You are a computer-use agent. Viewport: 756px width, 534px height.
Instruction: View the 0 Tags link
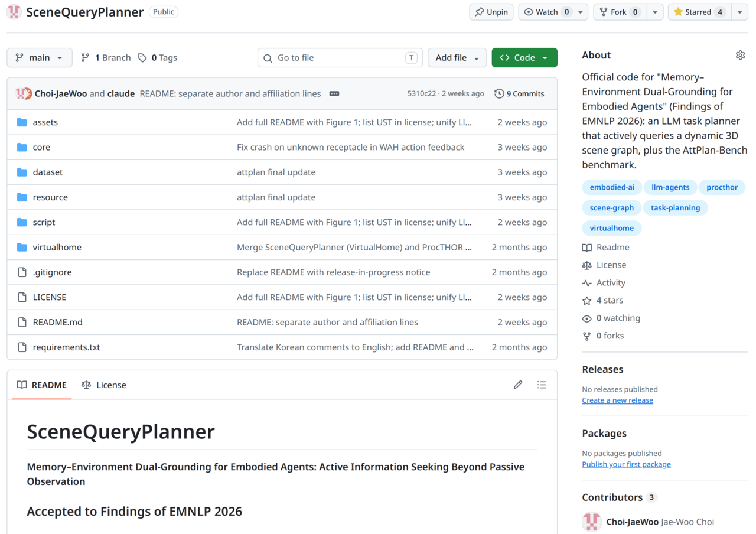(x=157, y=57)
